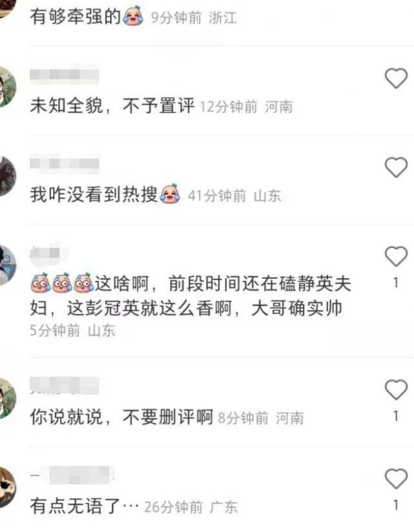Tap like count under 彭冠英 comment heart
The width and height of the screenshot is (414, 532).
click(x=396, y=283)
